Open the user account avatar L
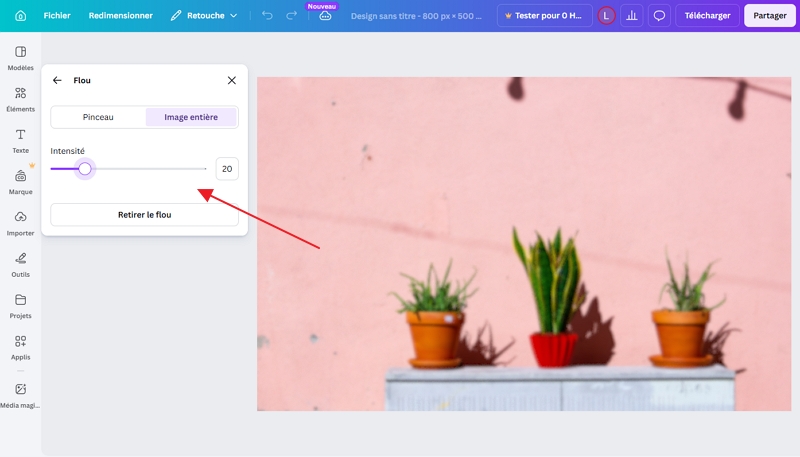 (606, 16)
